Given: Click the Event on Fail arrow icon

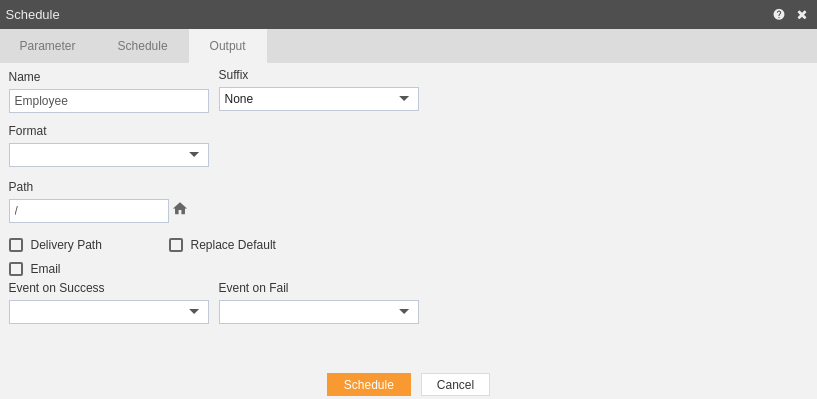Looking at the screenshot, I should 404,311.
